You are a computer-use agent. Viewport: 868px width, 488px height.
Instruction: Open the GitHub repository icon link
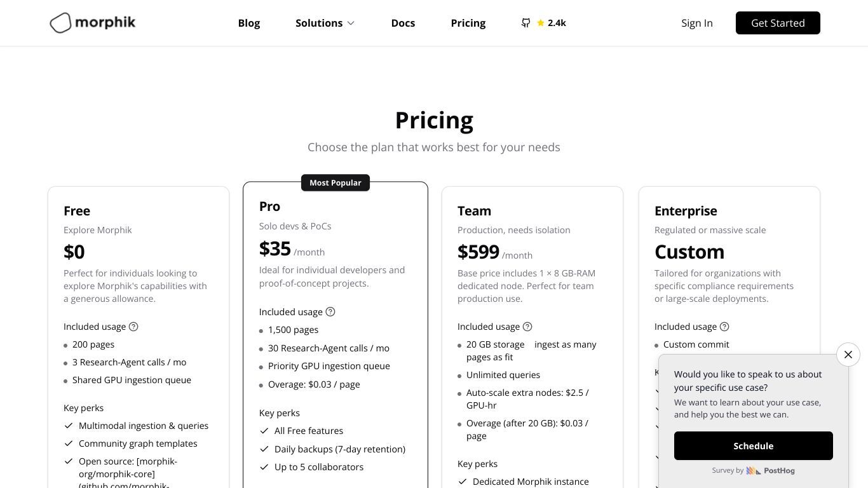point(526,23)
